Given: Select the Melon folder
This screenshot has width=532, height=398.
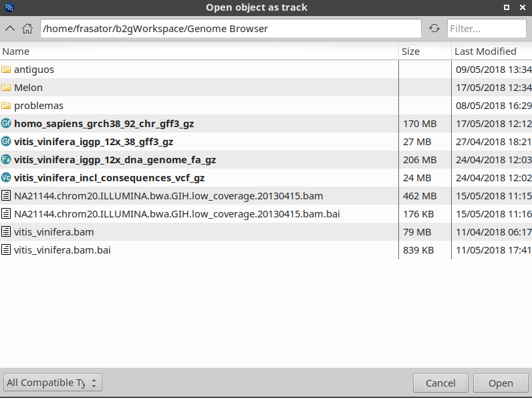Looking at the screenshot, I should (28, 88).
